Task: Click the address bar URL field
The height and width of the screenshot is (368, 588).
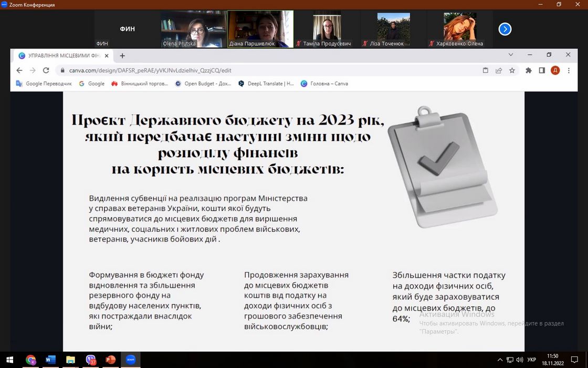Action: coord(262,70)
